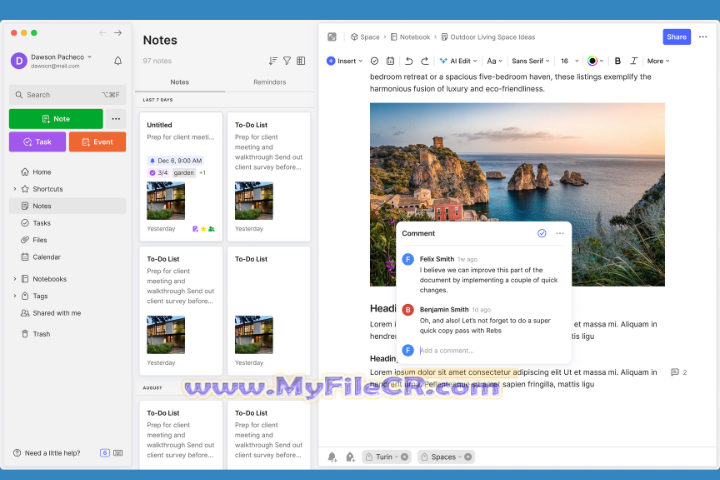This screenshot has height=480, width=720.
Task: Open the Aa text style dropdown
Action: point(495,61)
